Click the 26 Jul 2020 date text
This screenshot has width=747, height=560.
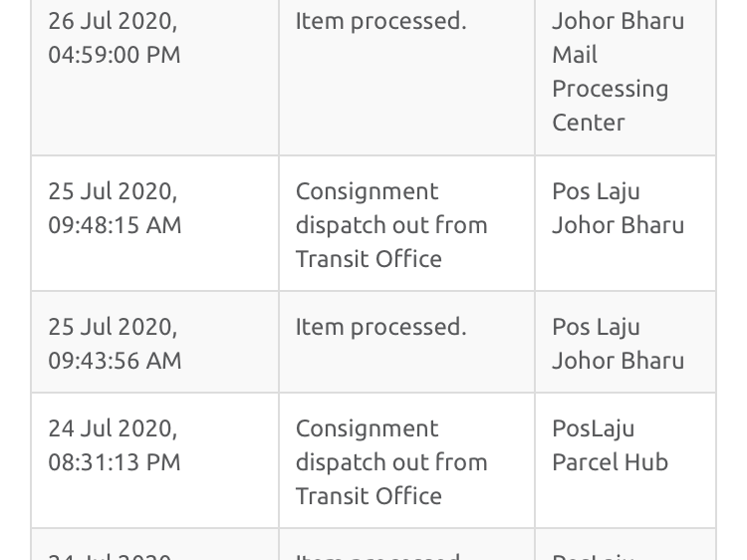113,21
